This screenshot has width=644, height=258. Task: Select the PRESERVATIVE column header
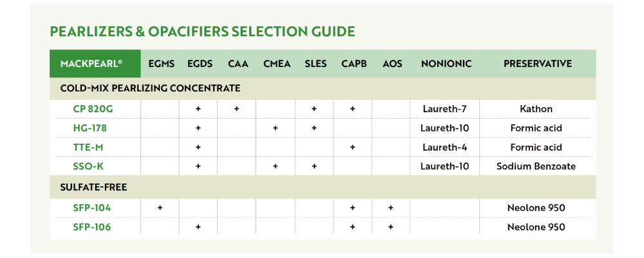pos(538,64)
